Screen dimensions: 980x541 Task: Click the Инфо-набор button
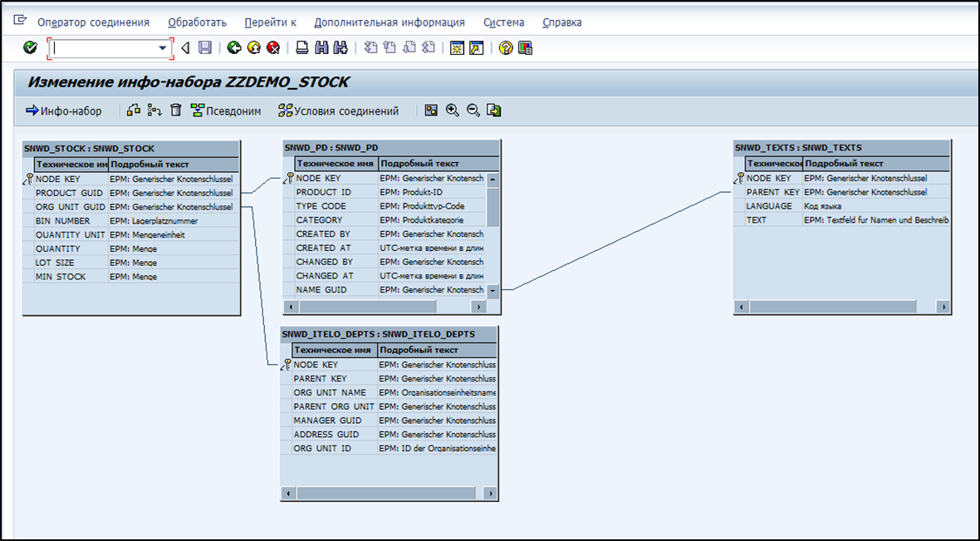click(x=64, y=111)
